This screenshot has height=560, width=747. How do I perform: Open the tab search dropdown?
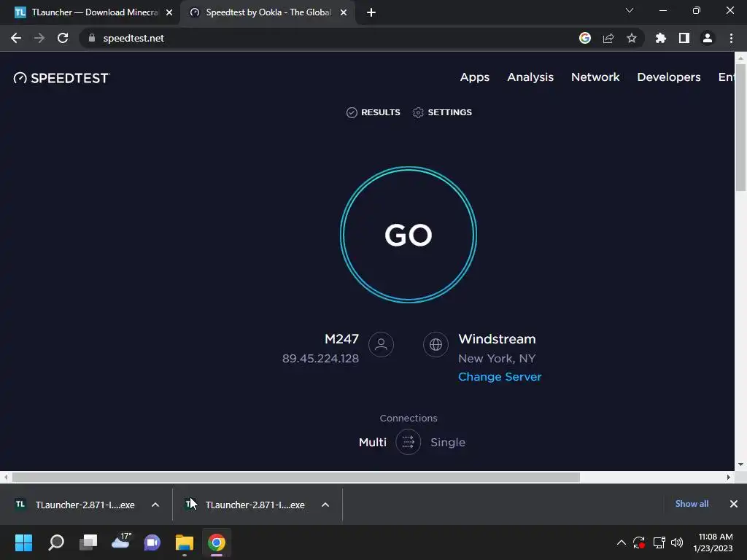coord(630,10)
